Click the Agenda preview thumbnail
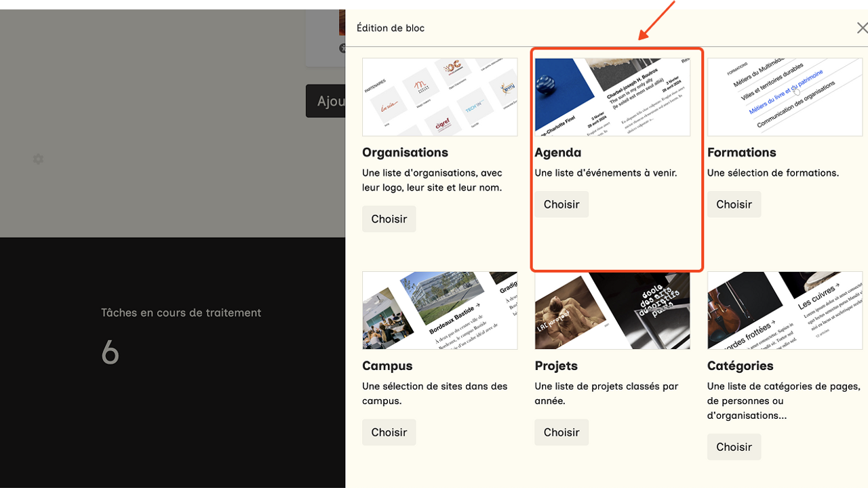The height and width of the screenshot is (488, 868). click(x=612, y=97)
